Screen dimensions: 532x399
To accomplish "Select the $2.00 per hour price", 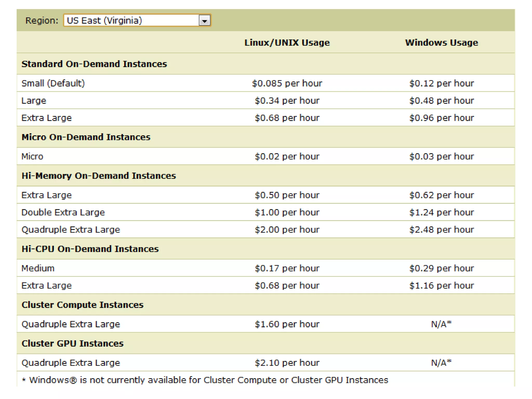I will pyautogui.click(x=287, y=230).
